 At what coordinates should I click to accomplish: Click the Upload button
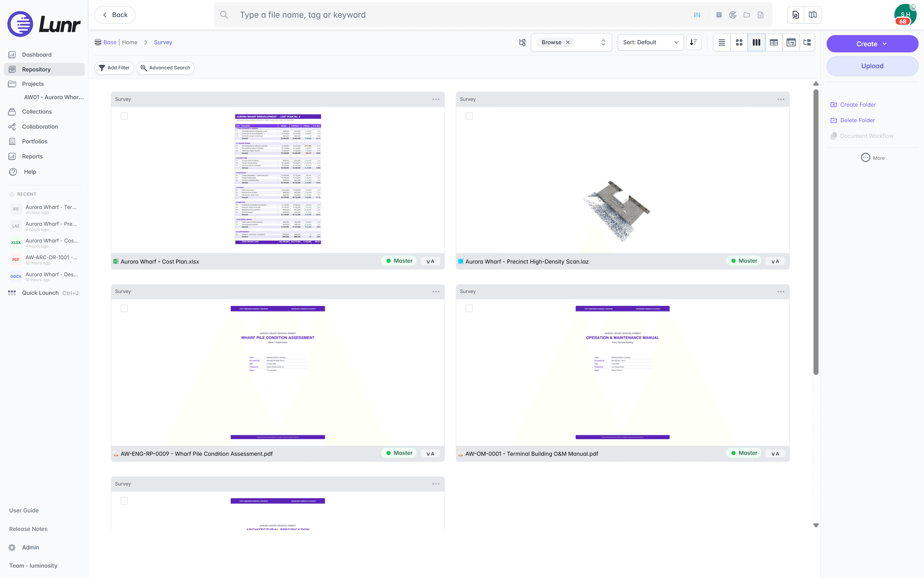pos(872,66)
